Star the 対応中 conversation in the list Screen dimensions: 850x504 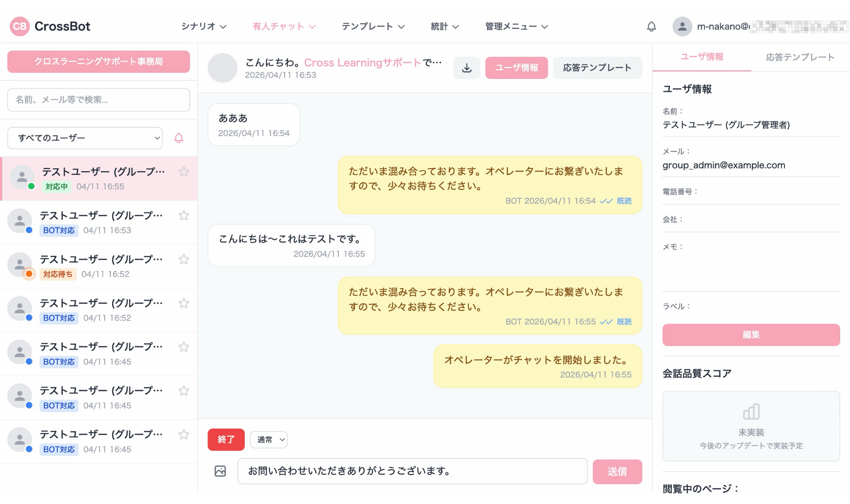pos(184,172)
